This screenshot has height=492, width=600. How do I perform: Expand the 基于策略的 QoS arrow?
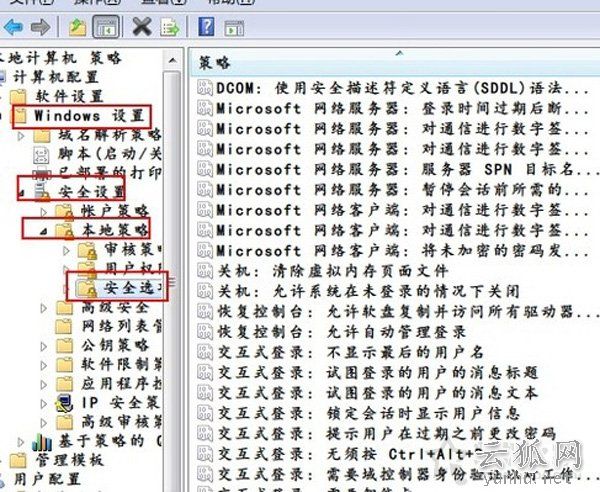point(21,442)
